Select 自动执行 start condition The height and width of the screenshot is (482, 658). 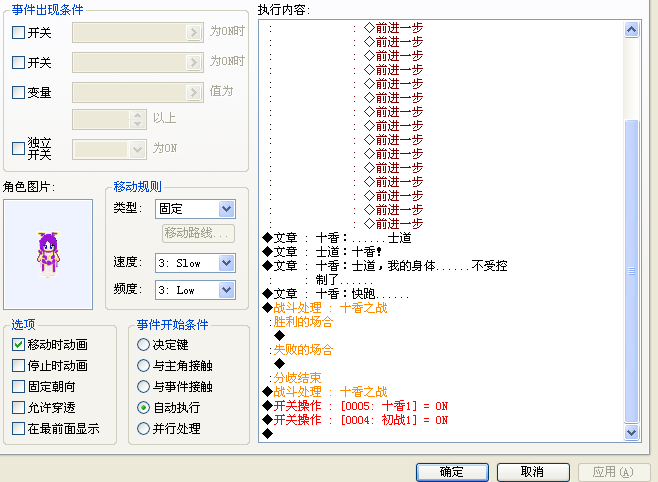pyautogui.click(x=144, y=407)
